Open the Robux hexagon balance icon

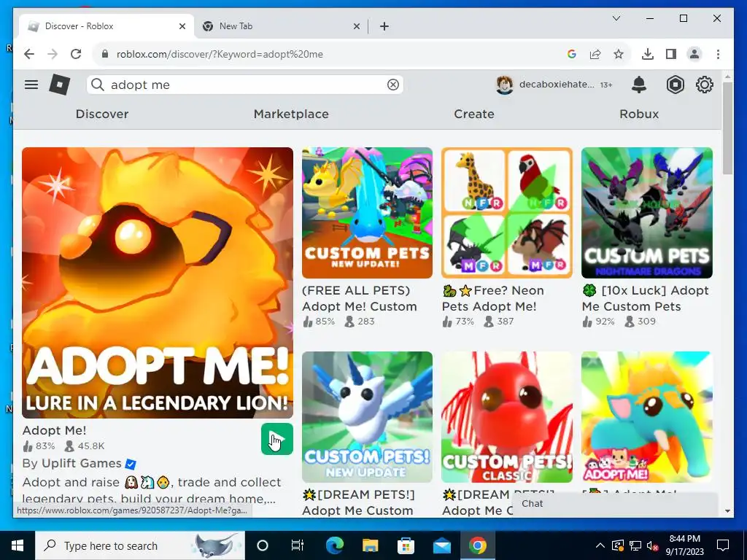tap(675, 85)
